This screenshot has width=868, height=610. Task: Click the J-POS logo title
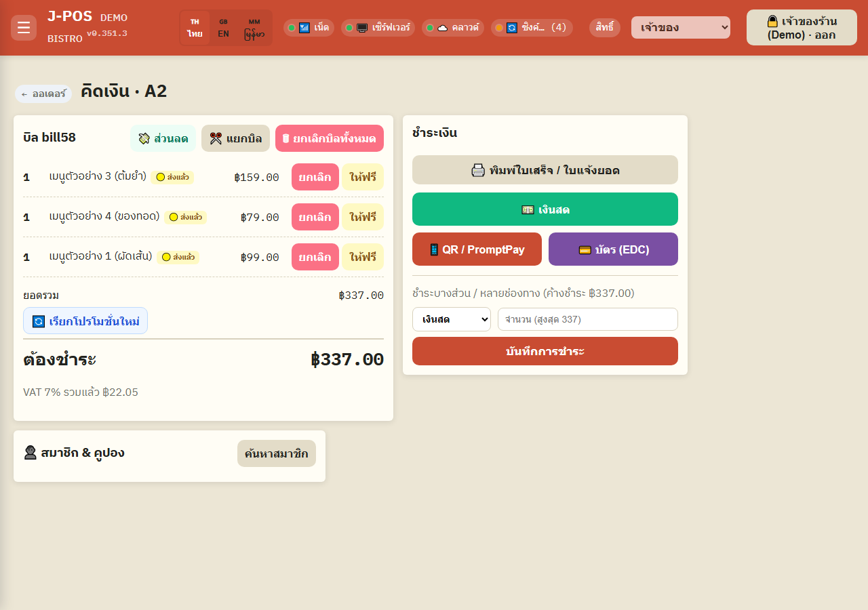coord(70,17)
